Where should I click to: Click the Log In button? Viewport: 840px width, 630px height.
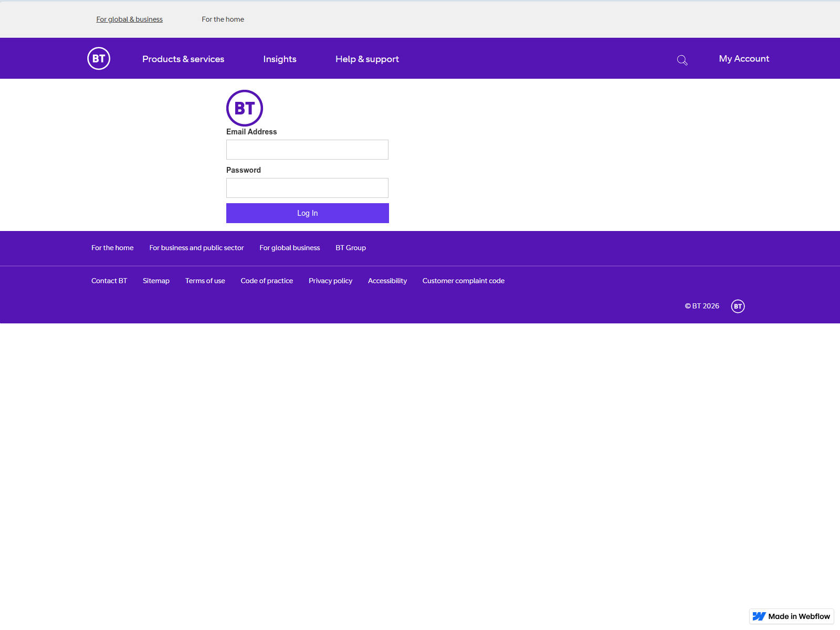[308, 213]
